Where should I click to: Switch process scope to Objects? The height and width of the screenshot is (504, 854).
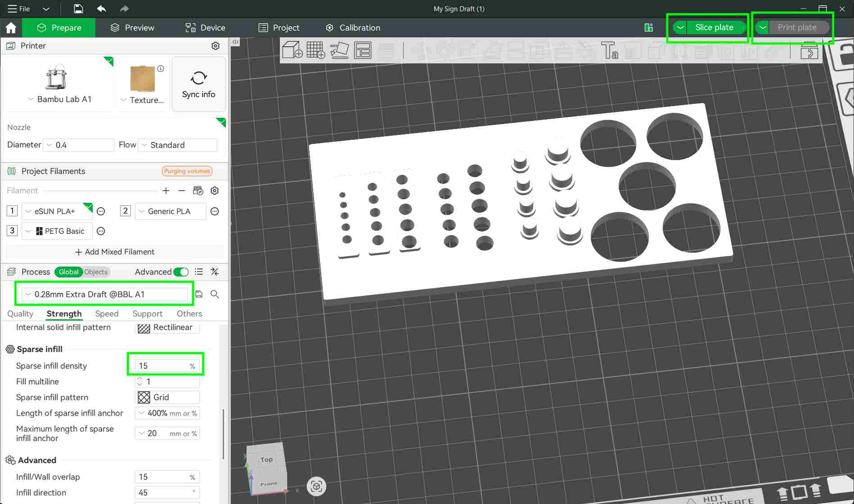96,272
